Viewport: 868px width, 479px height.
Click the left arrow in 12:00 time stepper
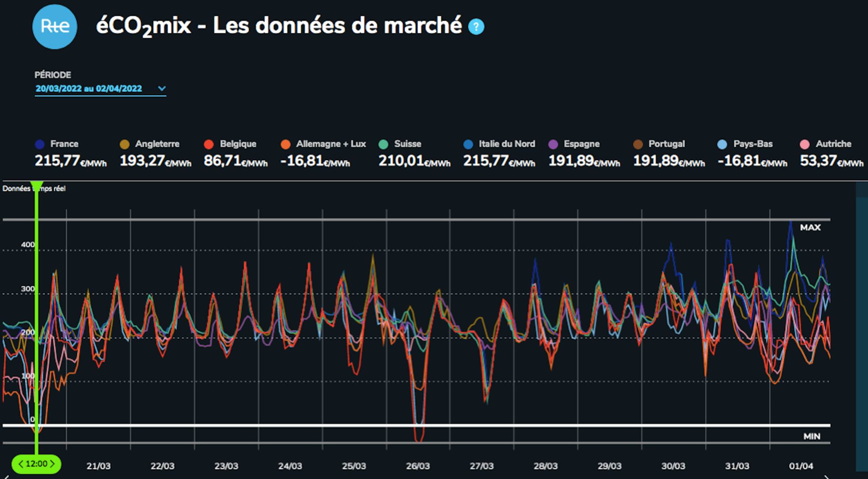(21, 464)
